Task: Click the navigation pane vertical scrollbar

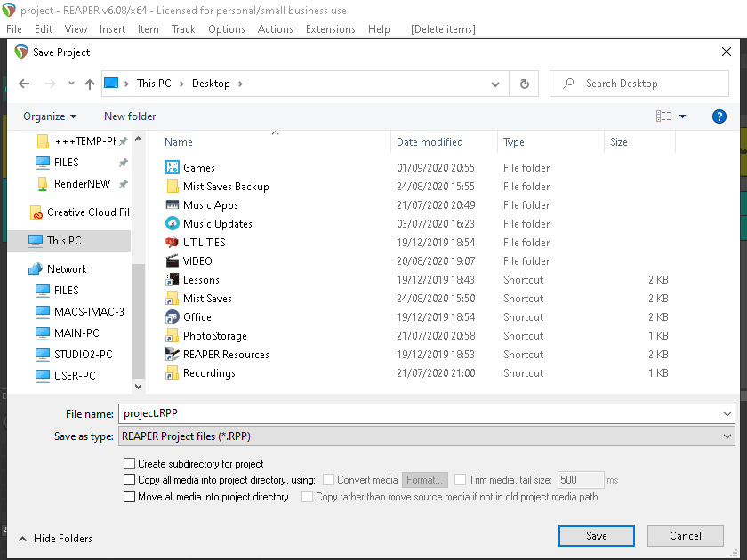Action: coord(138,322)
